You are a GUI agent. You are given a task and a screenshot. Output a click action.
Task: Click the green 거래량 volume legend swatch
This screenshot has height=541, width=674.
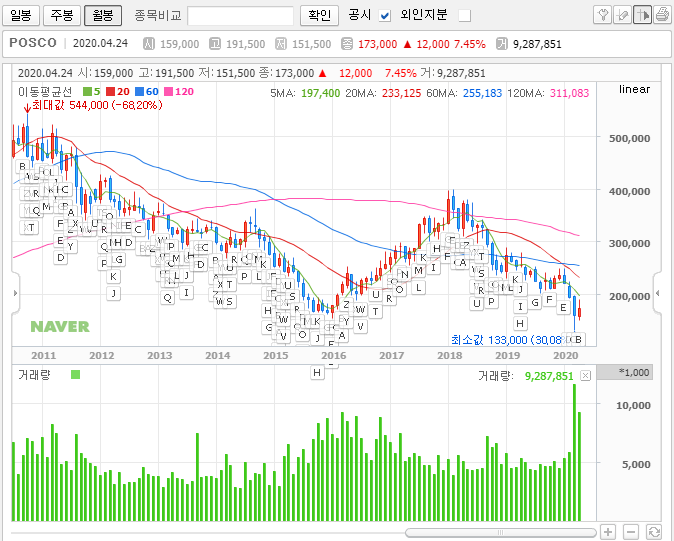tap(75, 375)
